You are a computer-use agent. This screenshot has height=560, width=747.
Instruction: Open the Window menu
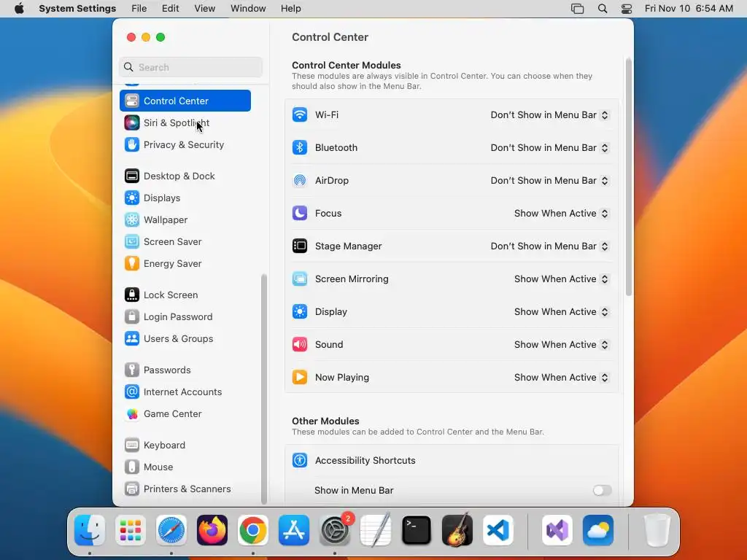(248, 9)
